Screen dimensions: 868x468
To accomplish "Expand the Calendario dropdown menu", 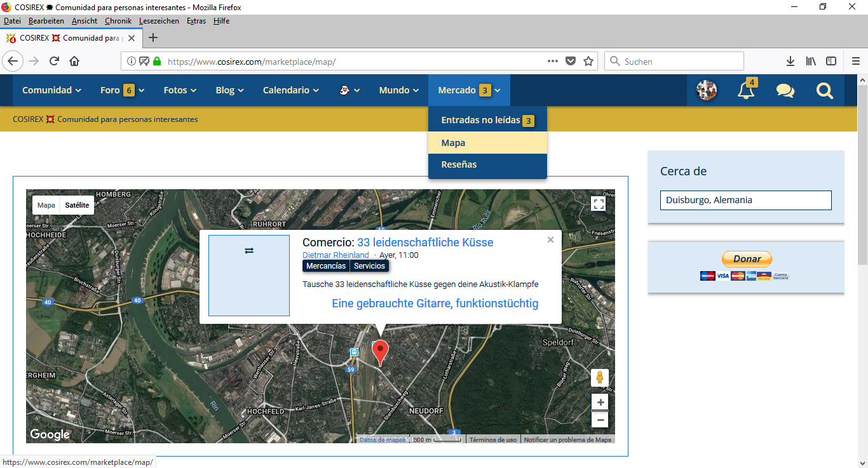I will [x=290, y=90].
